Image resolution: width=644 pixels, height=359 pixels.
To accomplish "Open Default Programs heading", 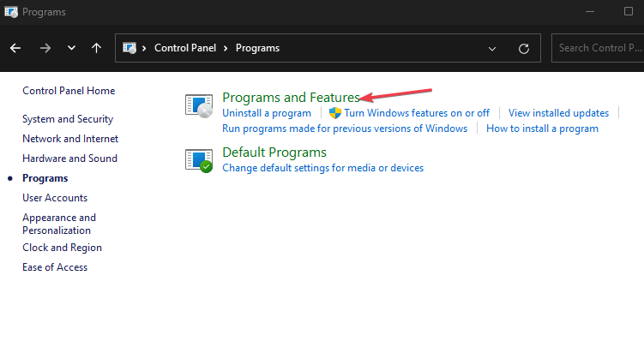I will pyautogui.click(x=274, y=153).
